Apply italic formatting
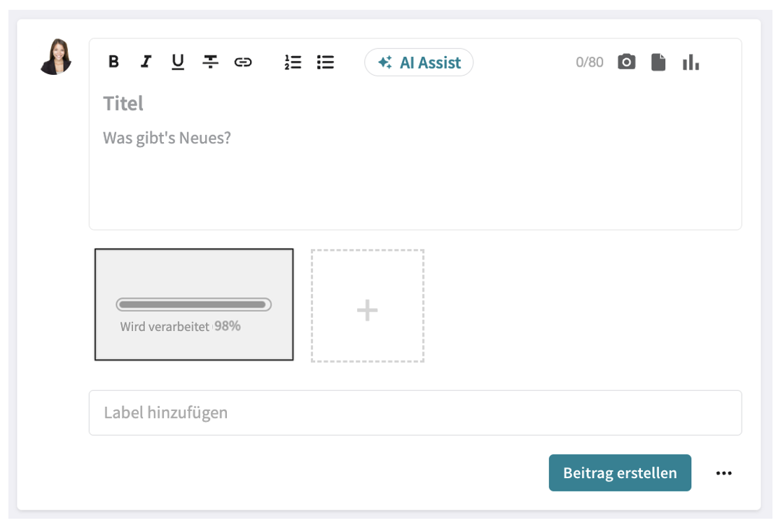783x532 pixels. click(x=146, y=62)
